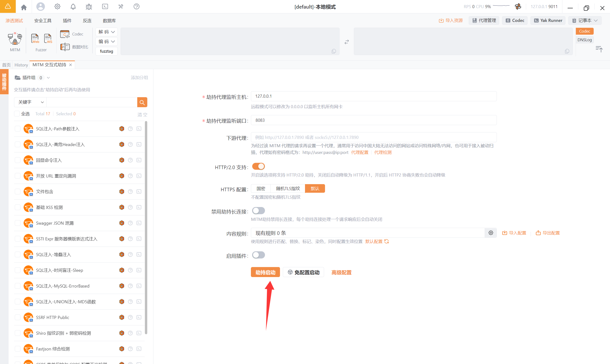This screenshot has height=364, width=610.
Task: Check the Swagger JSON 泄漏 plugin
Action: pyautogui.click(x=18, y=223)
